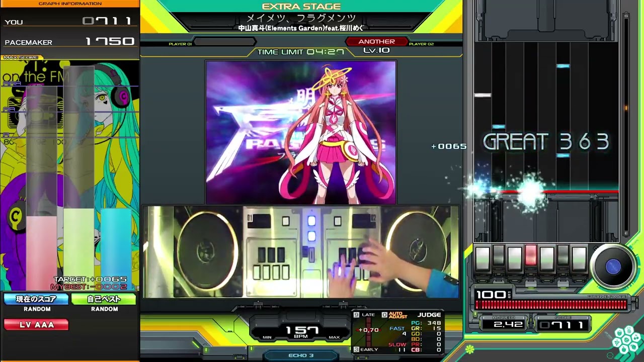Click the EXTRA STAGE header
644x362 pixels.
[301, 7]
